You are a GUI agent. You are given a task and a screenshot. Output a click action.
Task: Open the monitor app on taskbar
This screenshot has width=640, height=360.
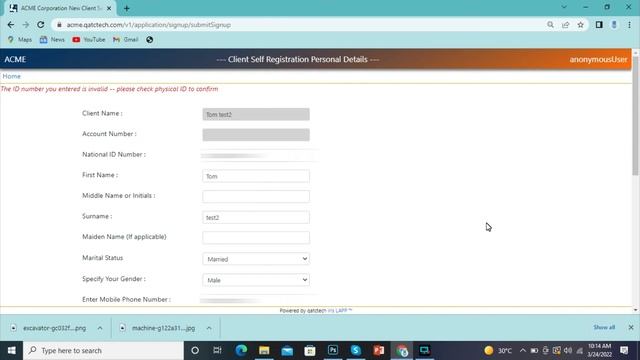(424, 351)
